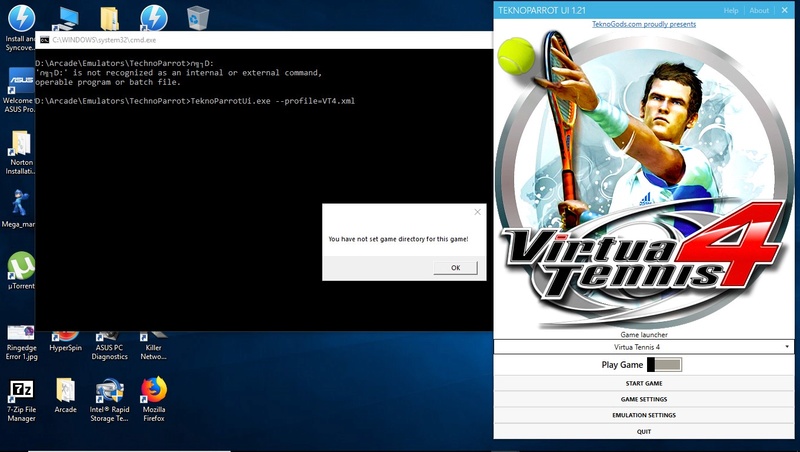
Task: Select the Norton Installation desktop icon
Action: tap(21, 152)
